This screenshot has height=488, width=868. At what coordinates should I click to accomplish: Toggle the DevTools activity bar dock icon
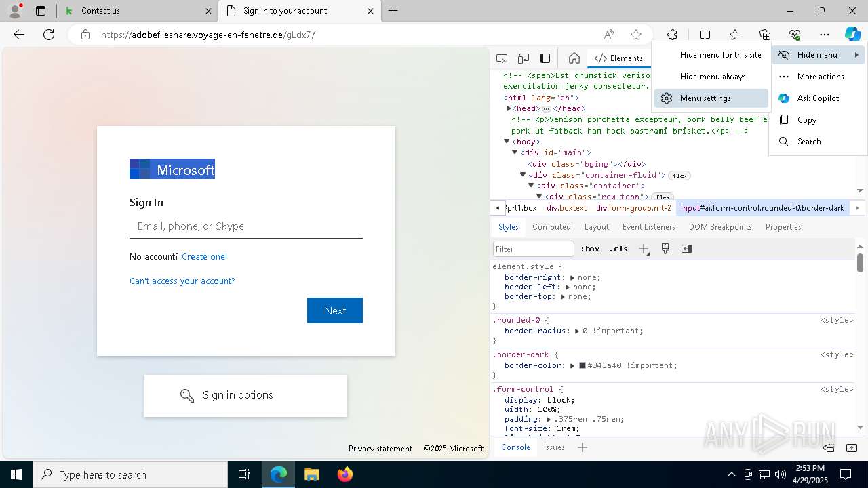545,58
